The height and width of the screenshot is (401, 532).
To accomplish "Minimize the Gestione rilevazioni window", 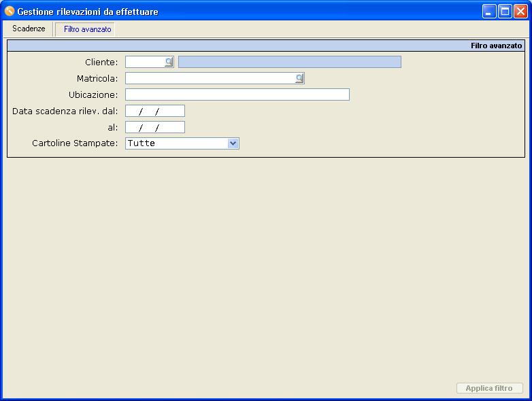I will [x=489, y=12].
